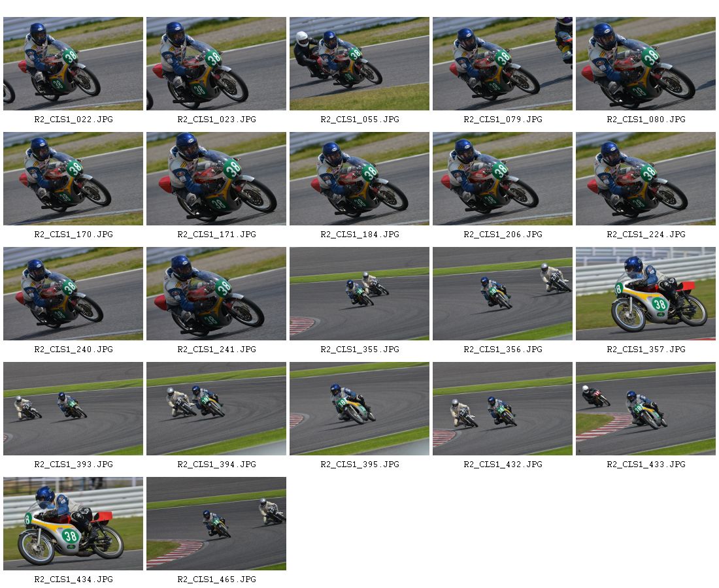Select thumbnail R2_CLS1_393.JPG
Image resolution: width=719 pixels, height=588 pixels.
(x=73, y=409)
